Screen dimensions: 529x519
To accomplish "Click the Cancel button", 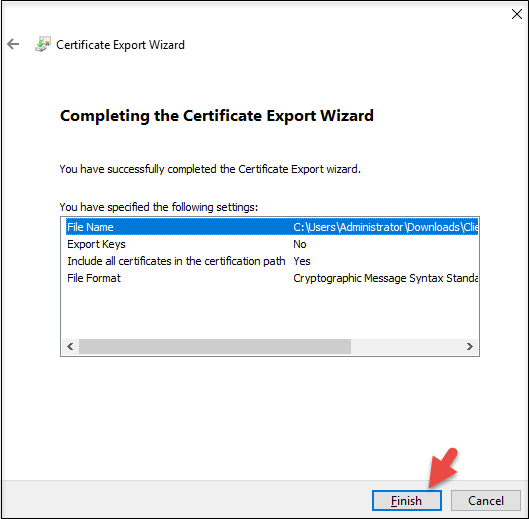I will [485, 500].
